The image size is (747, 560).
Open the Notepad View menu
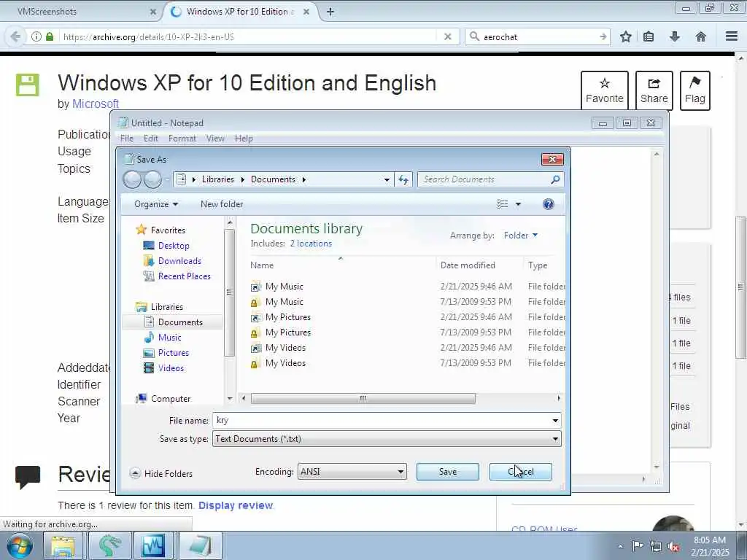(x=215, y=139)
